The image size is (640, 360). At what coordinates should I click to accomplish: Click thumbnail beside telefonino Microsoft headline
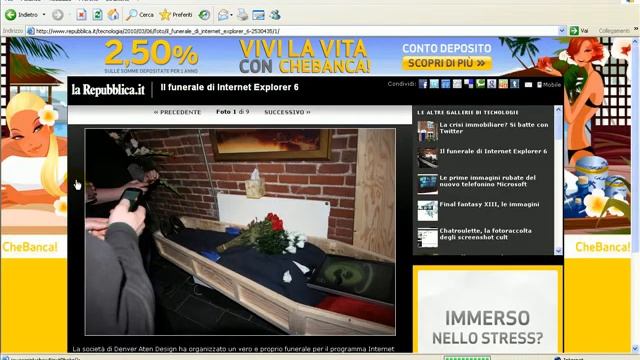427,184
